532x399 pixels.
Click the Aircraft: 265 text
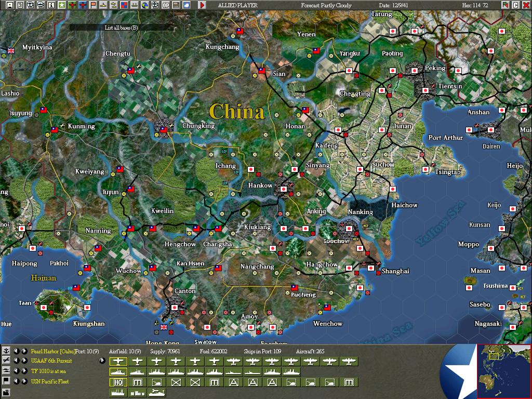click(310, 351)
